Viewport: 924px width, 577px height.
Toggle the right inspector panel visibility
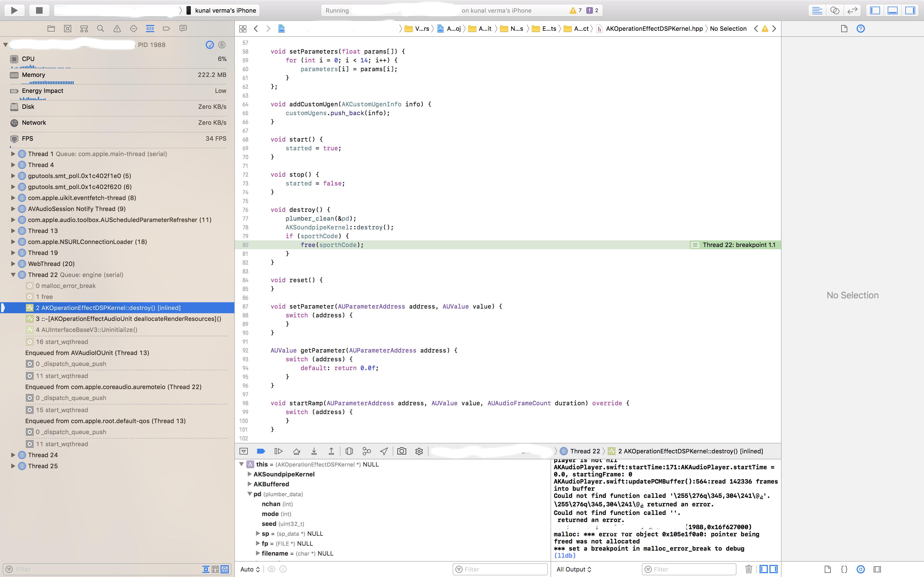click(910, 10)
